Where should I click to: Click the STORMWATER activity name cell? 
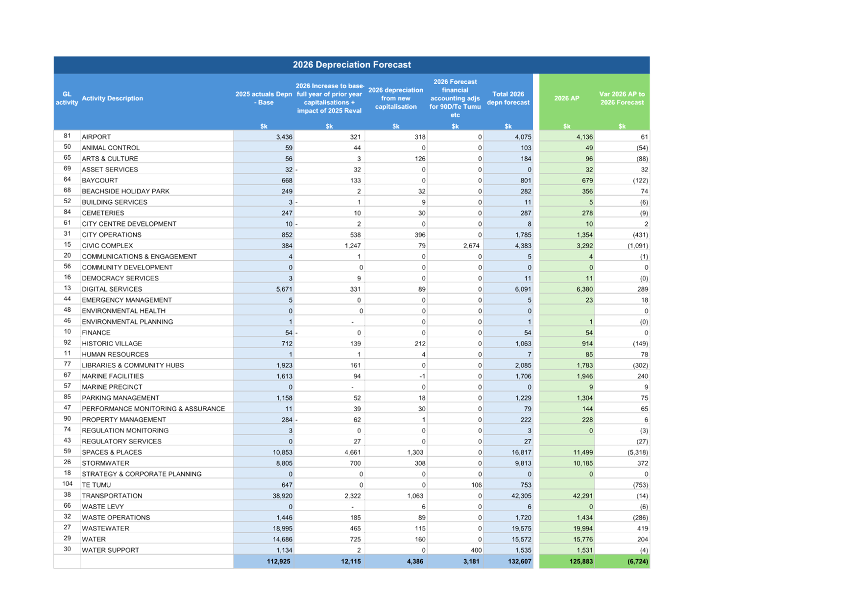[x=106, y=463]
